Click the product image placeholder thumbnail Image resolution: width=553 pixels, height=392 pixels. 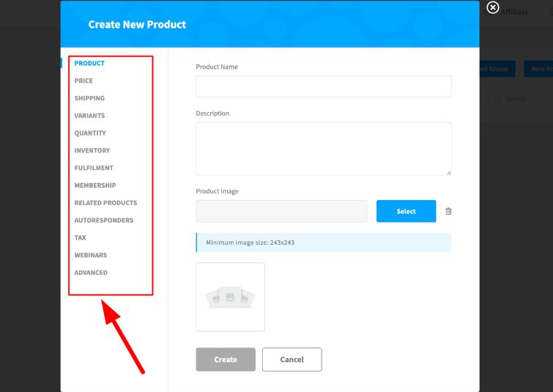[230, 297]
